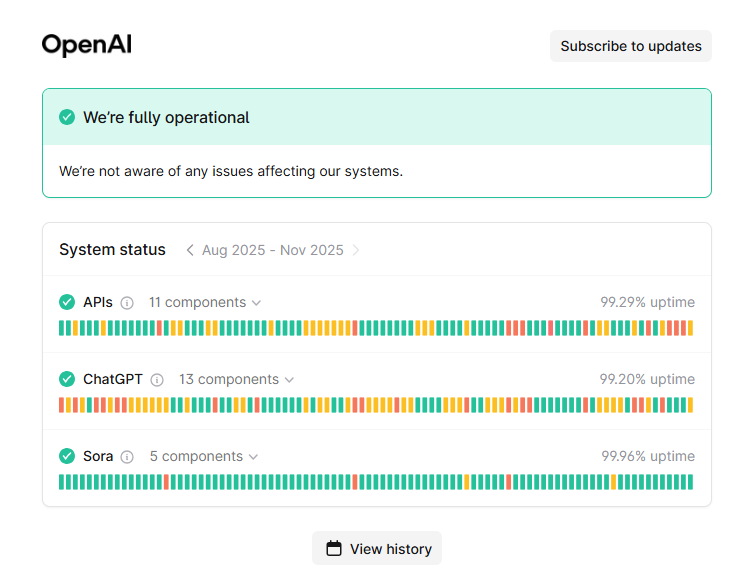Expand the APIs 11 components dropdown

[205, 302]
